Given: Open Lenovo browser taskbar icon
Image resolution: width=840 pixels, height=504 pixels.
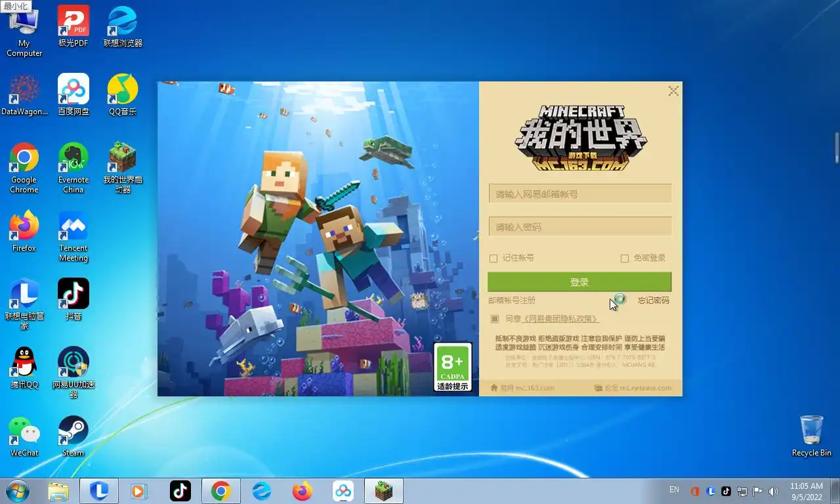Looking at the screenshot, I should [262, 491].
